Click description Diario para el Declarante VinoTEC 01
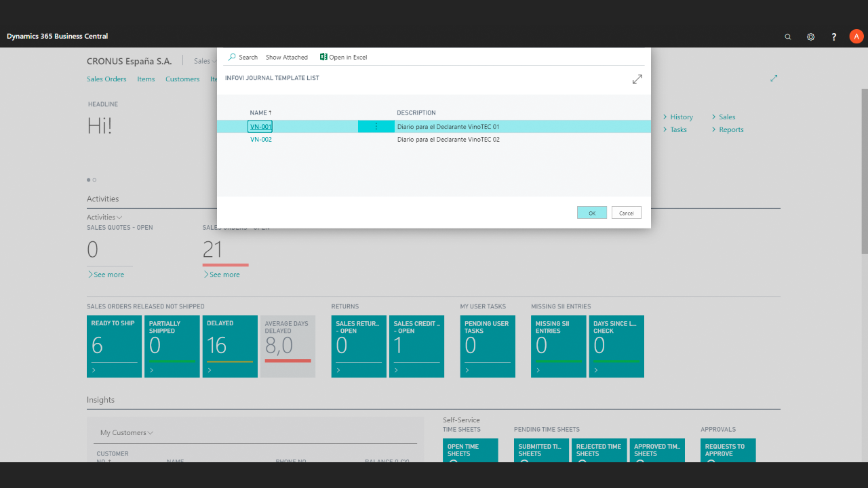Screen dimensions: 868x488 (x=448, y=127)
